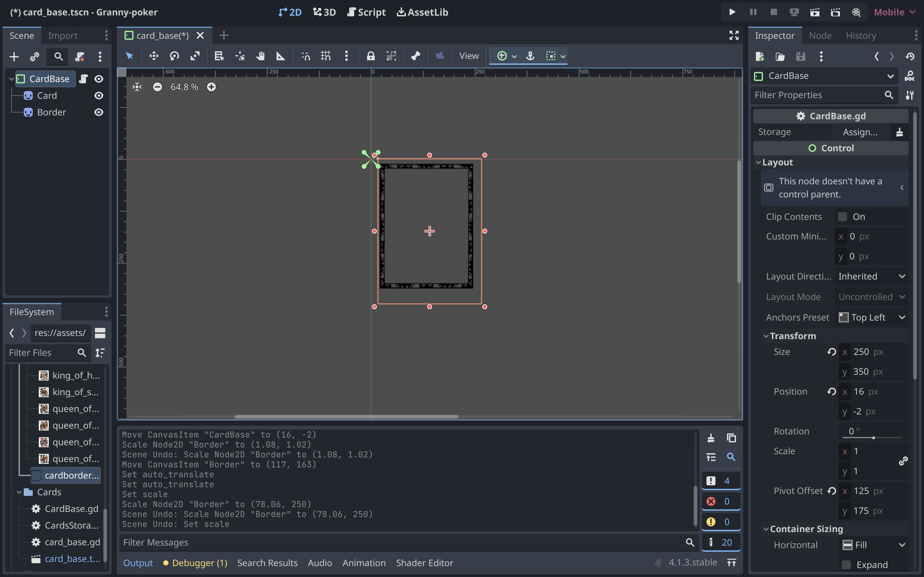Collapse the Transform section
Screen dimensions: 924x577
[793, 336]
